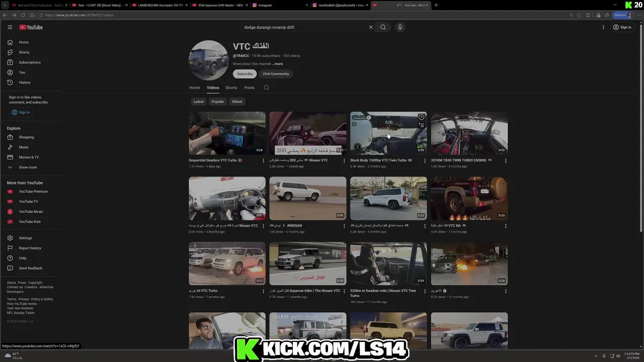
Task: Add Stock Body 1500hp video to Watch later
Action: click(421, 117)
